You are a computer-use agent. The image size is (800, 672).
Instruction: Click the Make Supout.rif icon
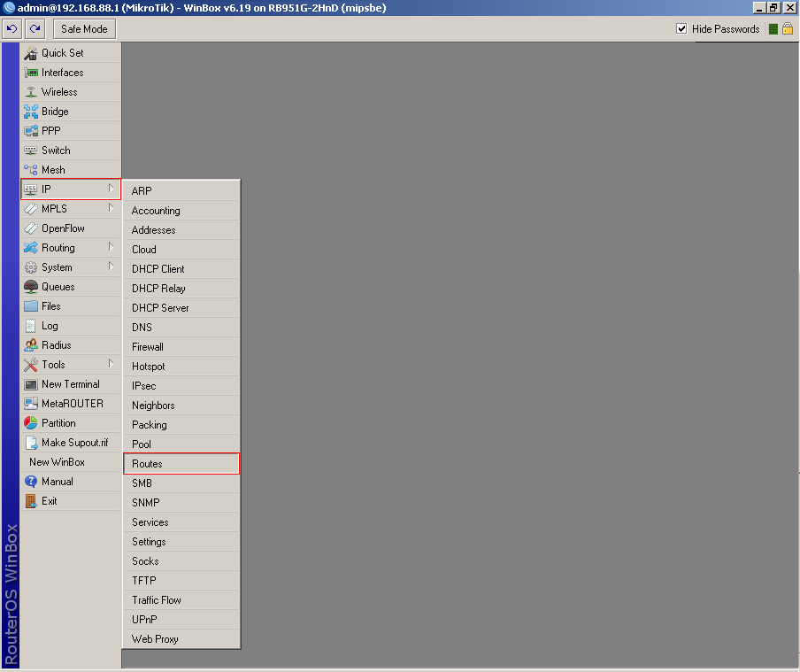31,443
